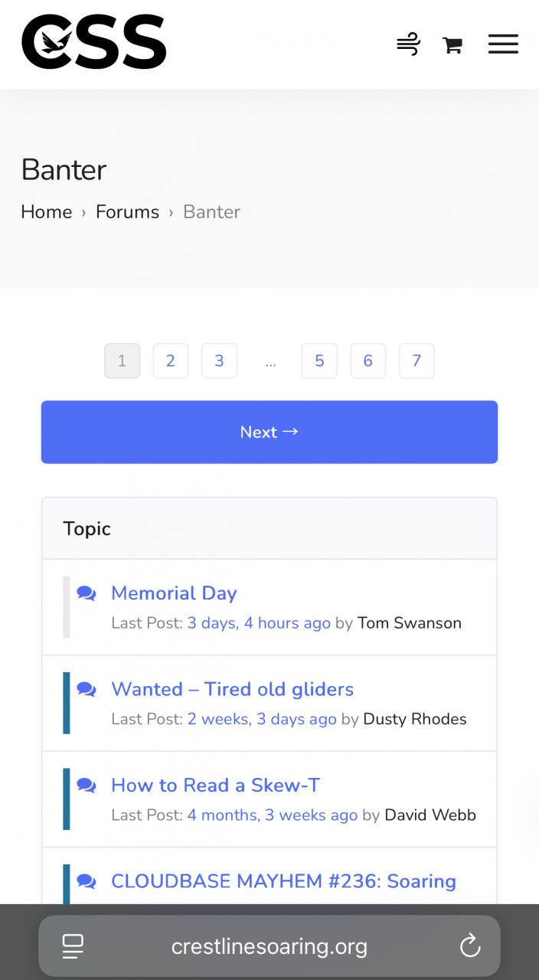Open the Memorial Day topic
539x980 pixels.
pos(174,593)
